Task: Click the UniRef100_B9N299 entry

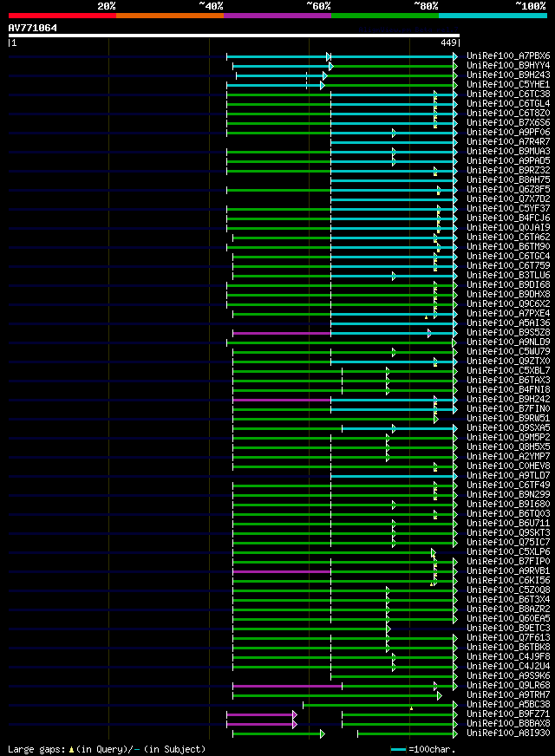Action: [508, 495]
